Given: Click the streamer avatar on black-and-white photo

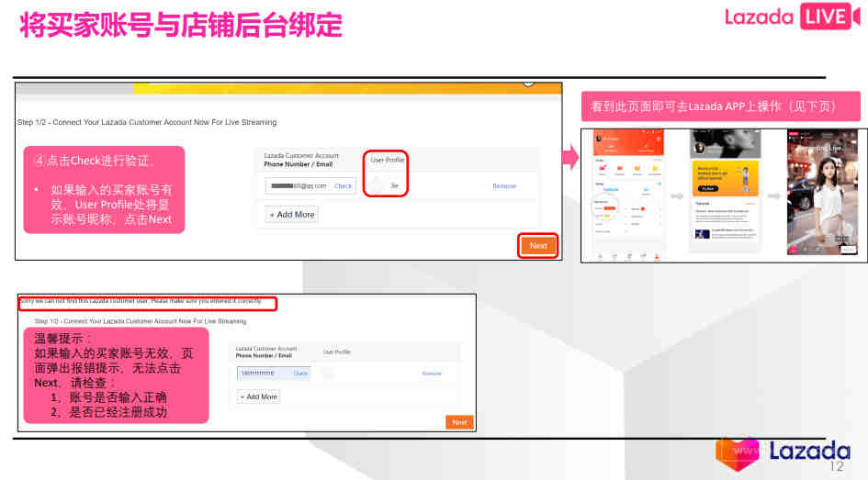Looking at the screenshot, I should (699, 148).
